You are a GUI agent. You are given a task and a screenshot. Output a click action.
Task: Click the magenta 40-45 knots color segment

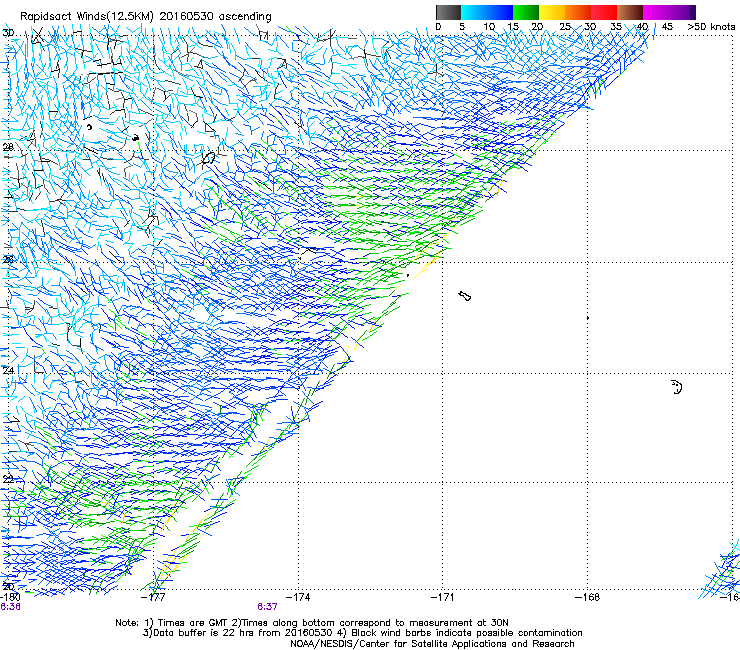point(656,12)
